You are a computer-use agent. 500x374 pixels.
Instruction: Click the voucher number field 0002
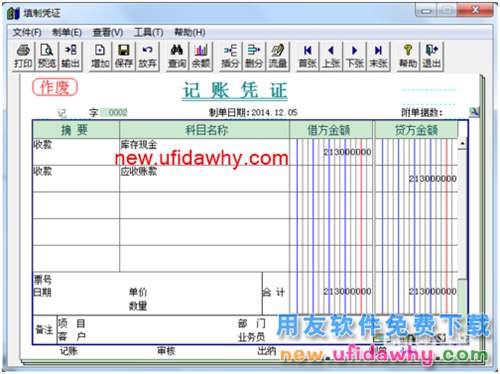114,112
